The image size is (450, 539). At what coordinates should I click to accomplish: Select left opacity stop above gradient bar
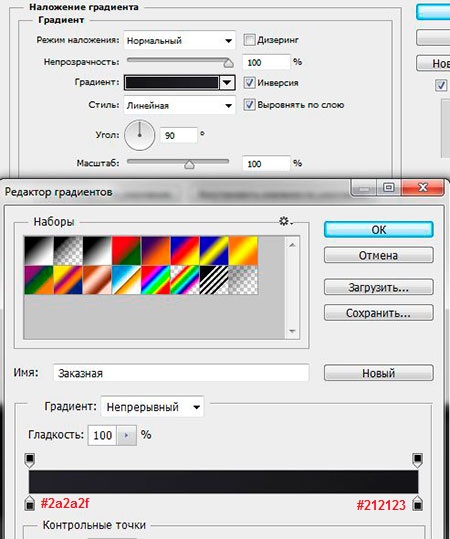(30, 460)
